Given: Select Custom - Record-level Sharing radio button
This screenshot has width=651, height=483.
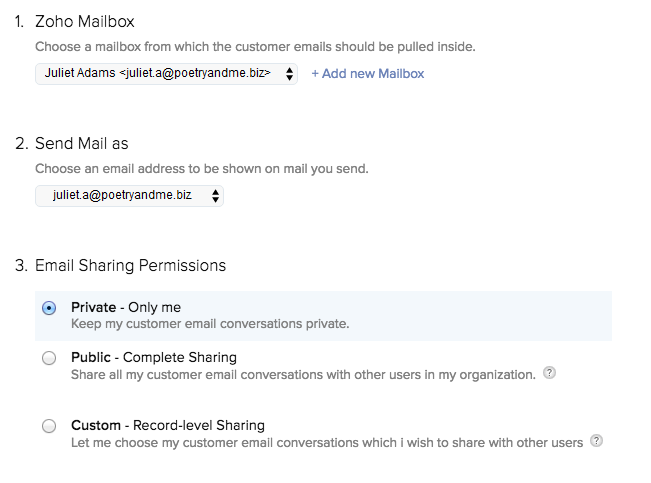Looking at the screenshot, I should pyautogui.click(x=49, y=426).
